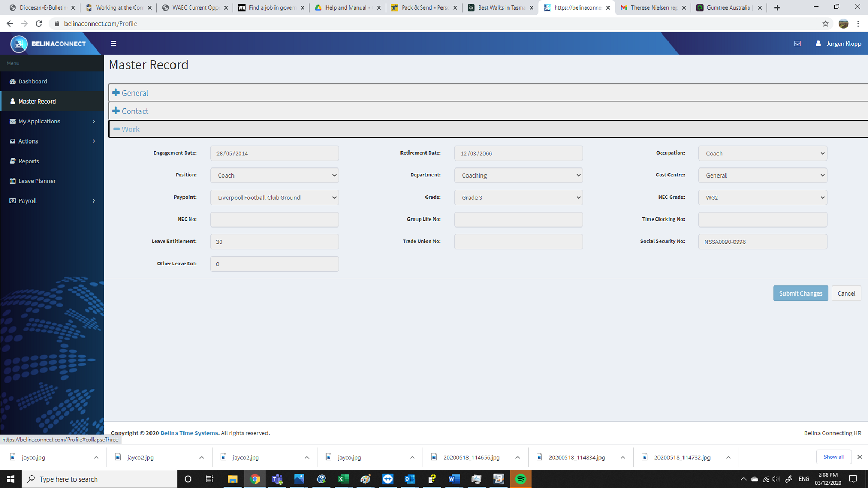Open the mail envelope icon in header
The width and height of the screenshot is (868, 488).
pos(797,44)
